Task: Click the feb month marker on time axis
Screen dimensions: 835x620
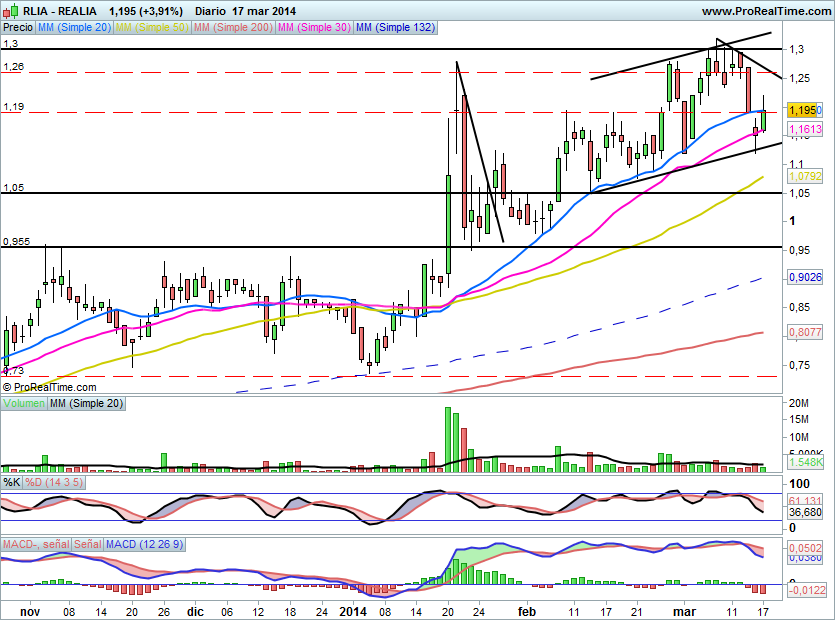Action: [527, 611]
